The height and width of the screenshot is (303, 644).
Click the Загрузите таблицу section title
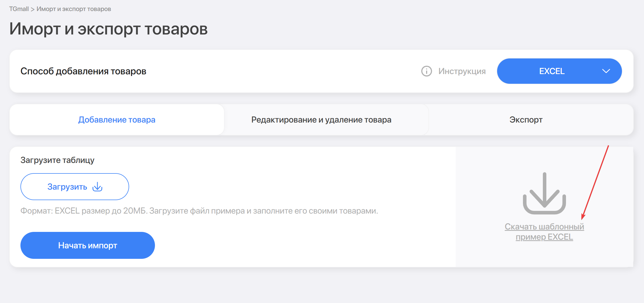coord(57,160)
